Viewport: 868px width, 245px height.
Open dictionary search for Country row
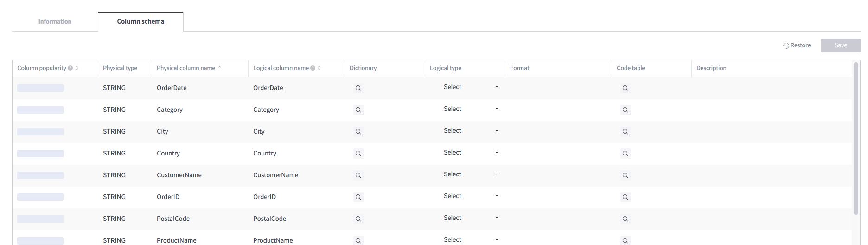(x=358, y=154)
